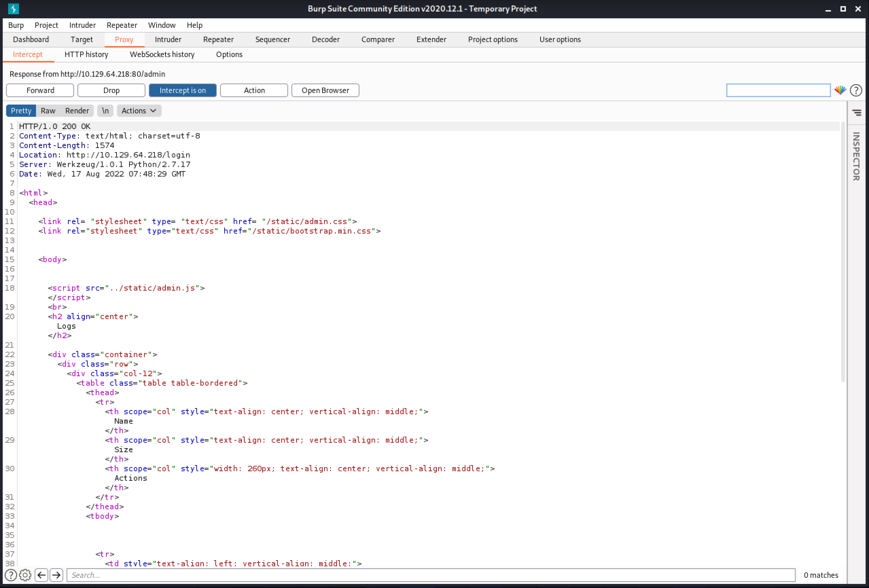The image size is (869, 588).
Task: Click the 'HTTP/1.0 200 OK' status line
Action: click(x=55, y=126)
